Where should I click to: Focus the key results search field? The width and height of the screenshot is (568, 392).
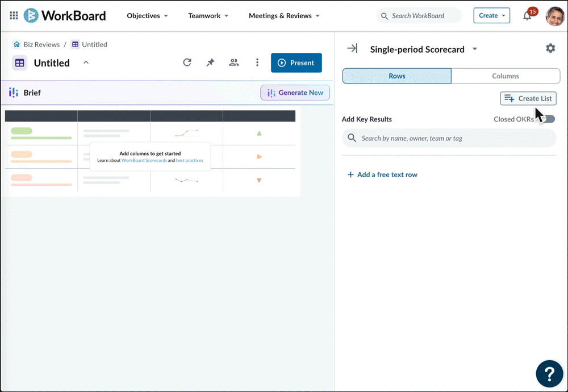point(449,138)
